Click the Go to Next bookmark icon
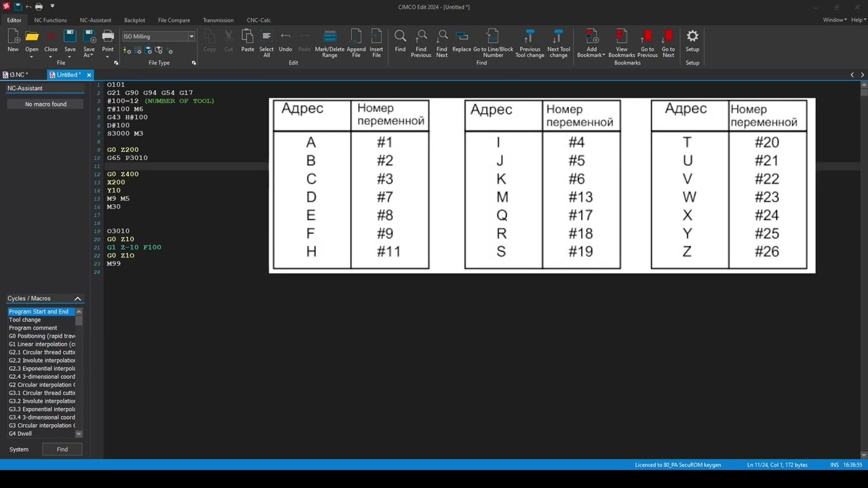 [668, 37]
